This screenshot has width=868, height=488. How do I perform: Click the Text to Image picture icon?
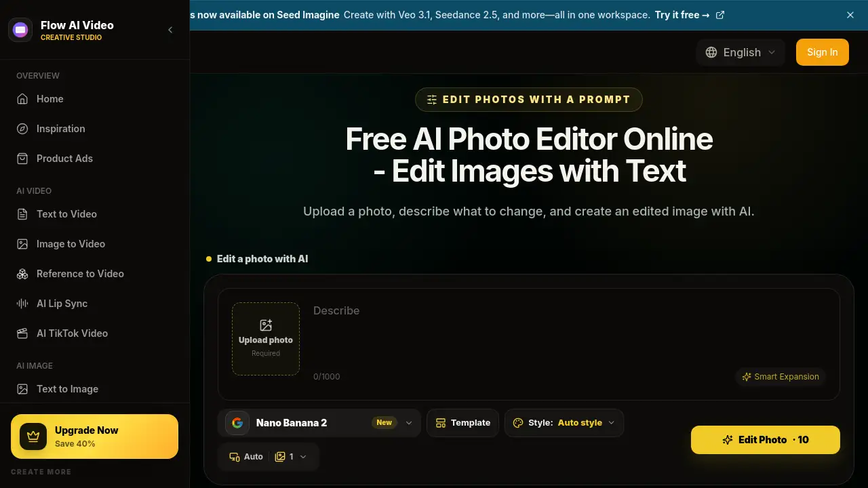[22, 389]
